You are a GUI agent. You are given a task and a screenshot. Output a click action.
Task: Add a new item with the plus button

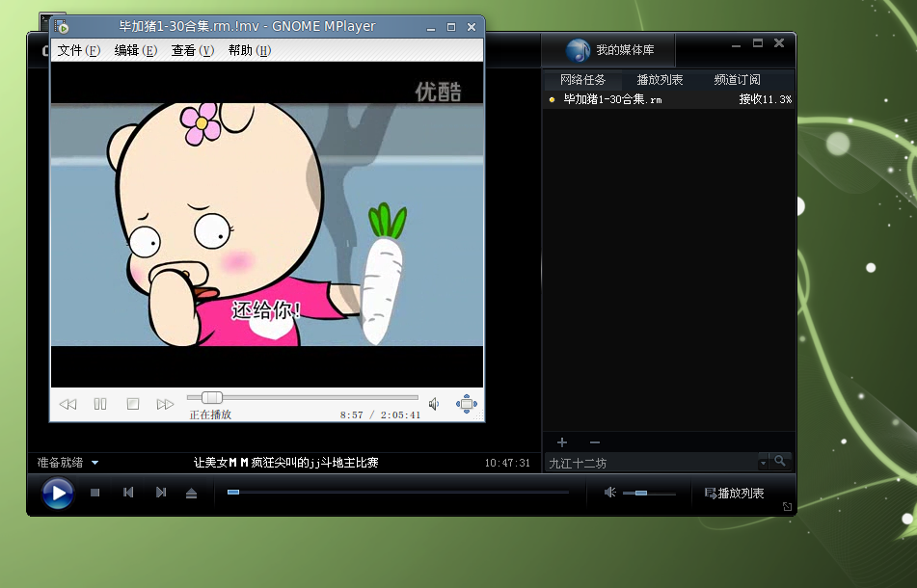(562, 442)
